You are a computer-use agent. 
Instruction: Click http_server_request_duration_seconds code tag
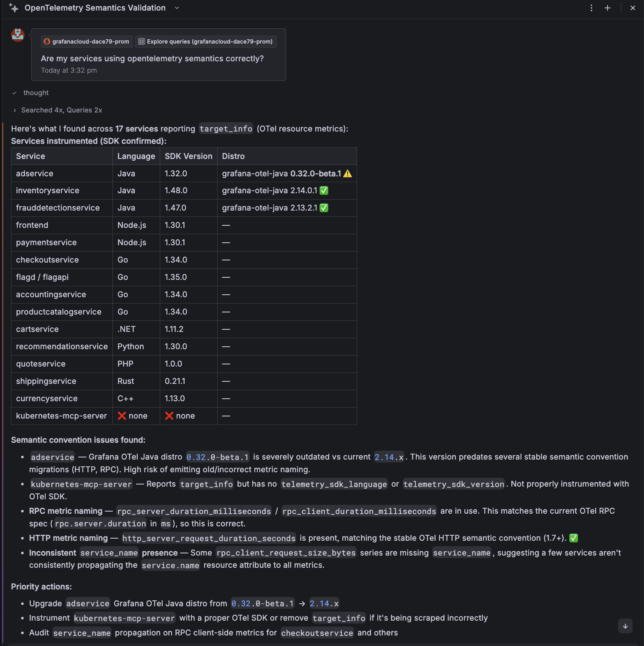pyautogui.click(x=209, y=538)
